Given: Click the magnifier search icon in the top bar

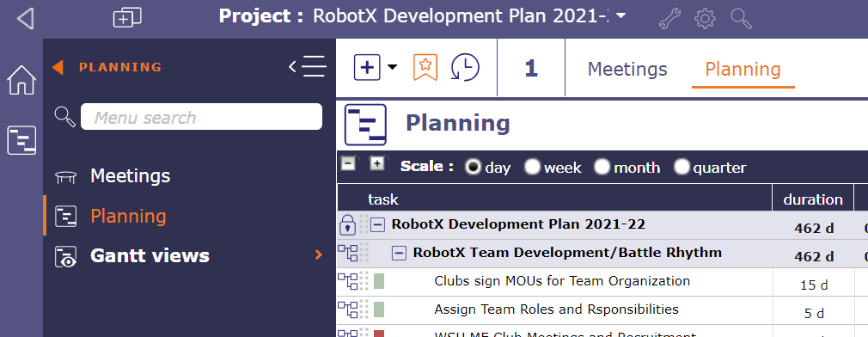Looking at the screenshot, I should click(741, 19).
